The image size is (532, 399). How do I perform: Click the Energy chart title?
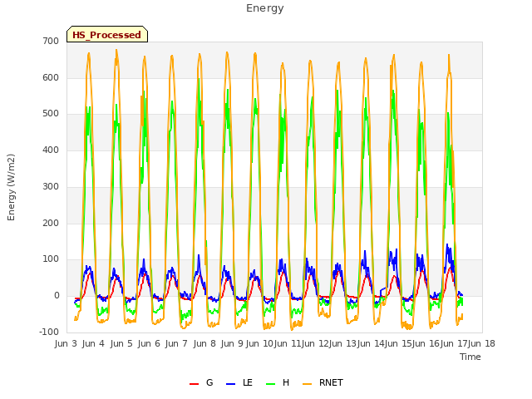[x=264, y=8]
